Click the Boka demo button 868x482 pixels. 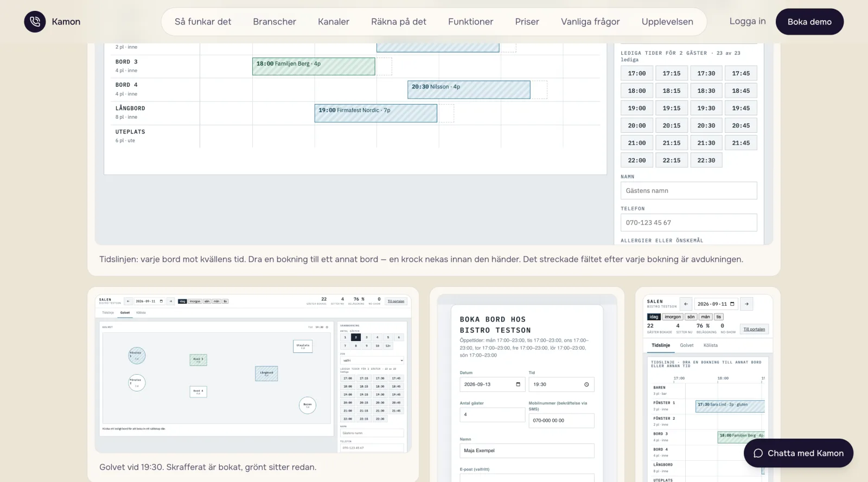tap(809, 22)
